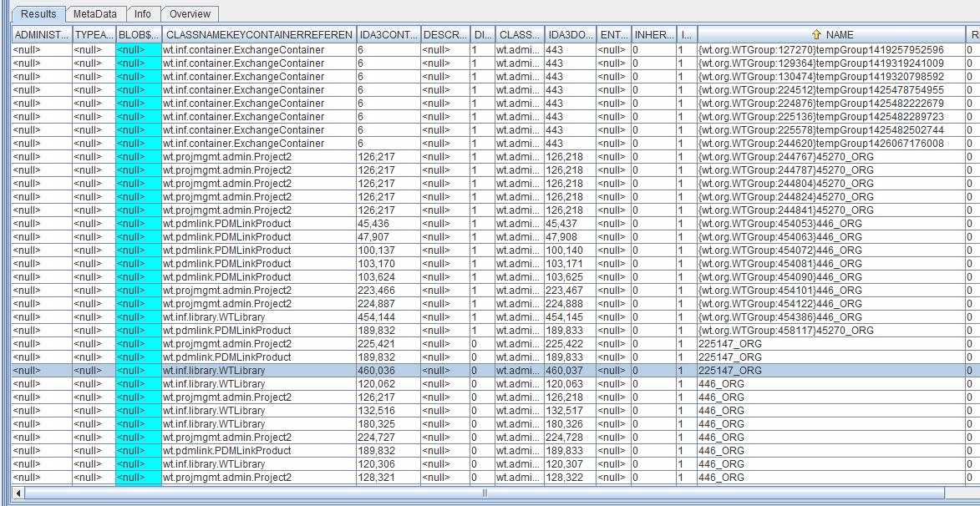
Task: Click name cell {wt.org.WTGroup:244767}45270_ORG
Action: (831, 157)
